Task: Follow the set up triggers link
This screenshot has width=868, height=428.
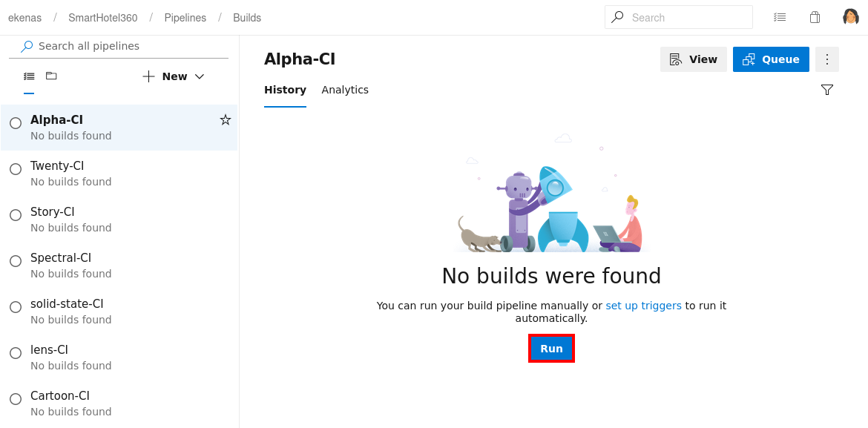Action: [x=643, y=306]
